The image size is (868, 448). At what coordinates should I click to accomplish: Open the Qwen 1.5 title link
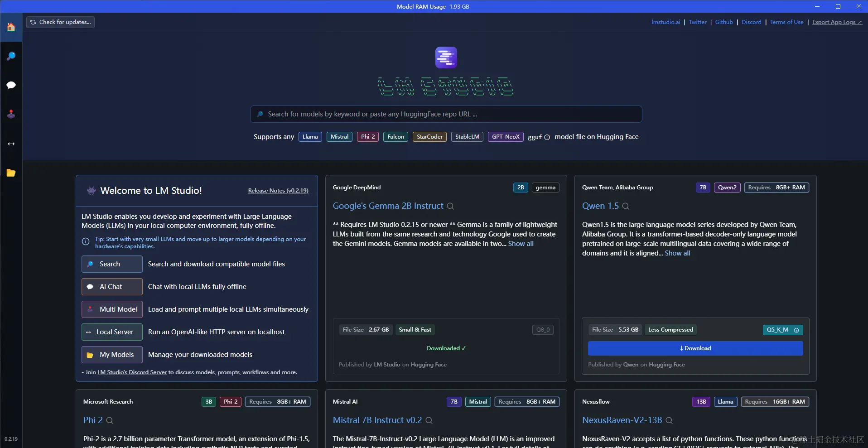600,206
